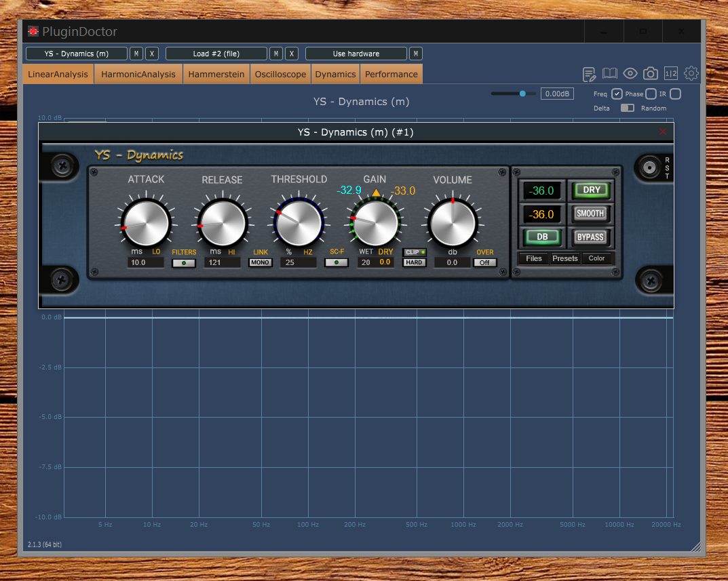
Task: Click the GAIN knob
Action: click(x=375, y=223)
